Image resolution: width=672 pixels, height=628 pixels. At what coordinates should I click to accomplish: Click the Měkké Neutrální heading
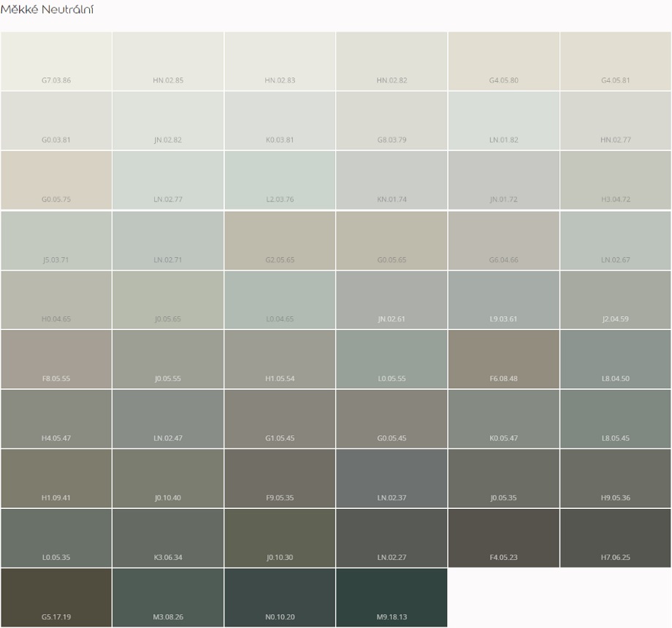[47, 10]
